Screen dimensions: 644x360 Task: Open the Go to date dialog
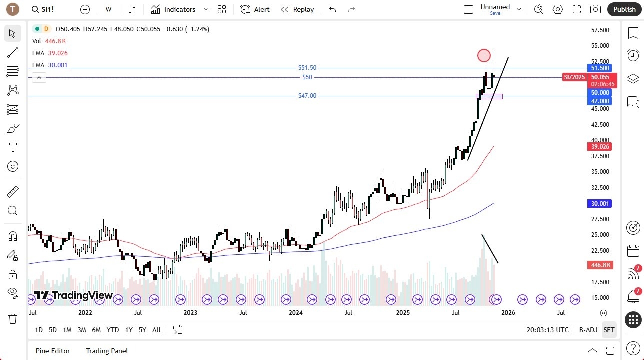[177, 330]
